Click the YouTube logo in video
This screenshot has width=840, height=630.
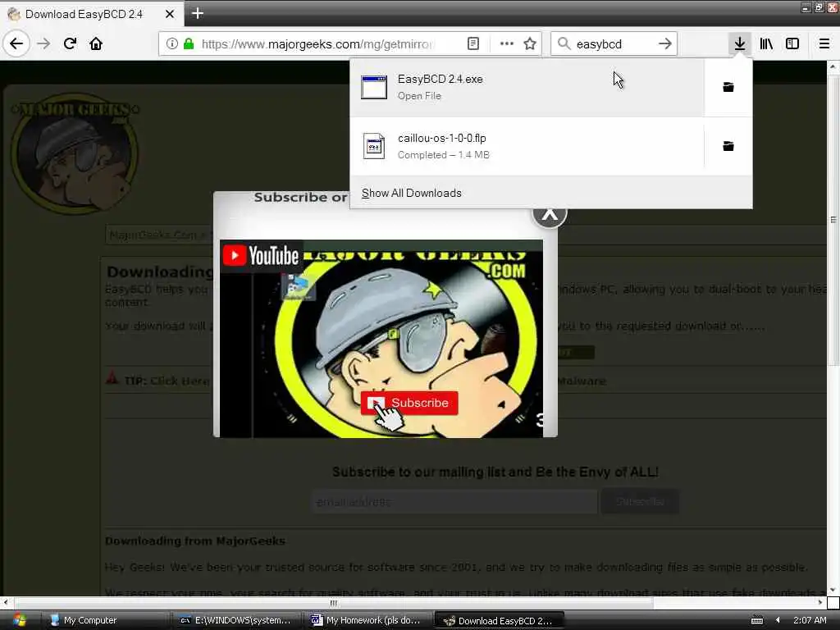pyautogui.click(x=261, y=256)
